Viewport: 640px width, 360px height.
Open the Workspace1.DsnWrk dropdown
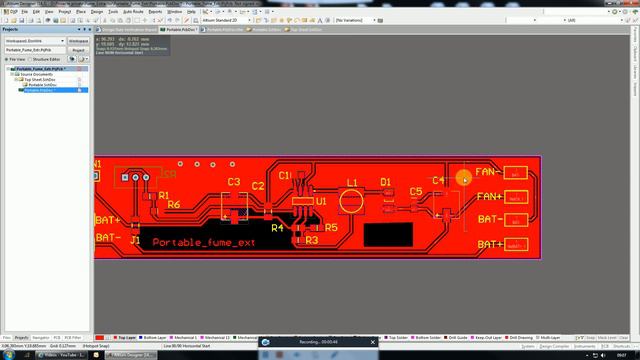[62, 41]
